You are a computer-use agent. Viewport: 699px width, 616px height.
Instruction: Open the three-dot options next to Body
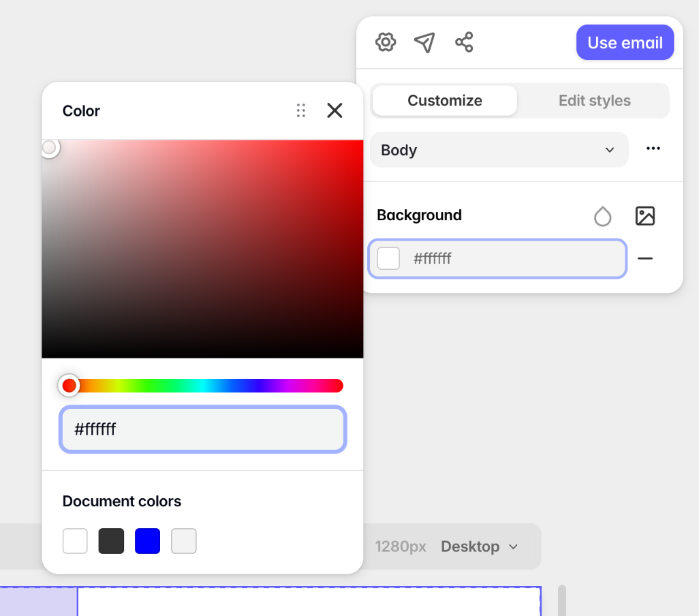pos(653,149)
